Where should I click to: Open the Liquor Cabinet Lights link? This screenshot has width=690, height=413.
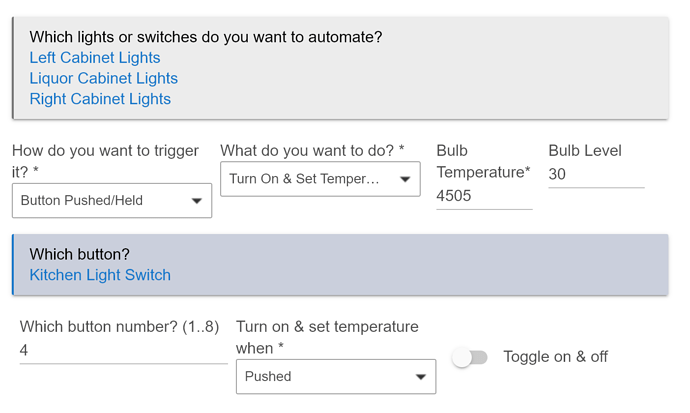pos(103,78)
